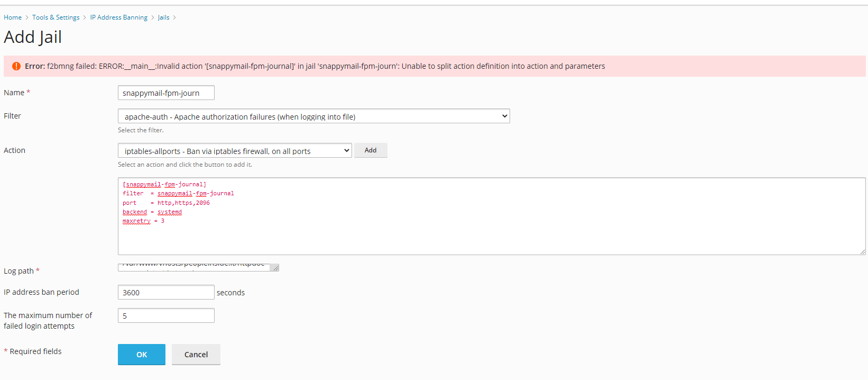The width and height of the screenshot is (868, 380).
Task: Go to Tools & Settings breadcrumb
Action: point(56,17)
